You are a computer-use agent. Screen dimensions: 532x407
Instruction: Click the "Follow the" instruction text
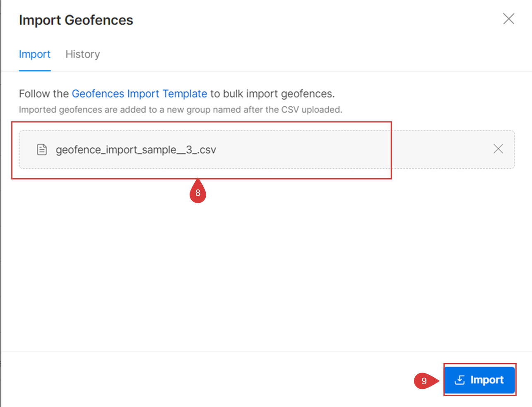pos(44,94)
